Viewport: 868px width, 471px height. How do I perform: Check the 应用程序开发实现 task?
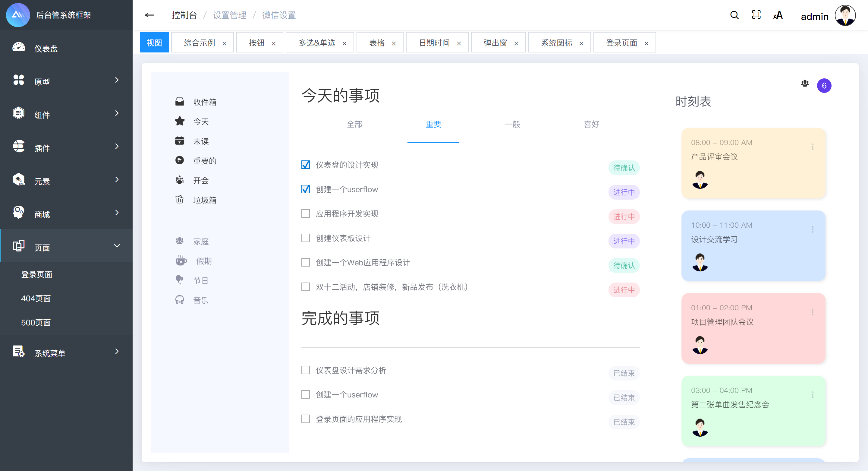(305, 213)
